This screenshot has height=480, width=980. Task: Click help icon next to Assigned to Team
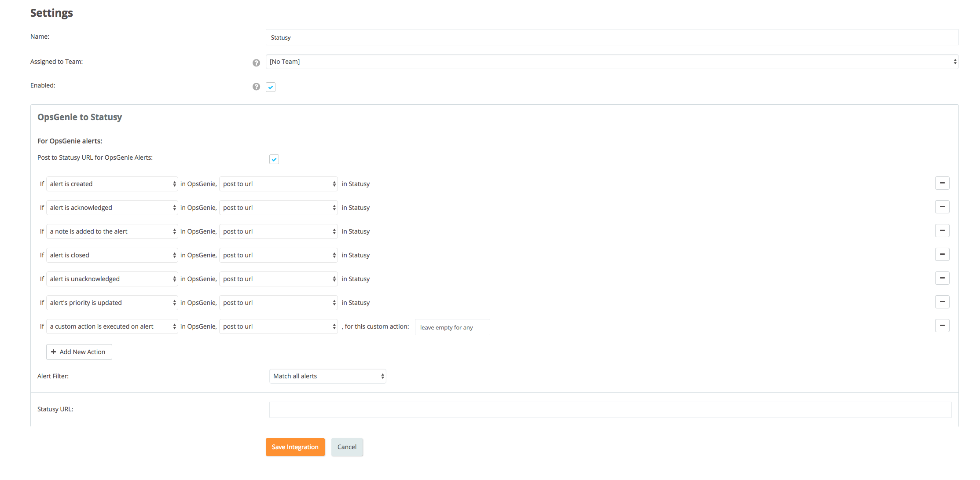[256, 63]
